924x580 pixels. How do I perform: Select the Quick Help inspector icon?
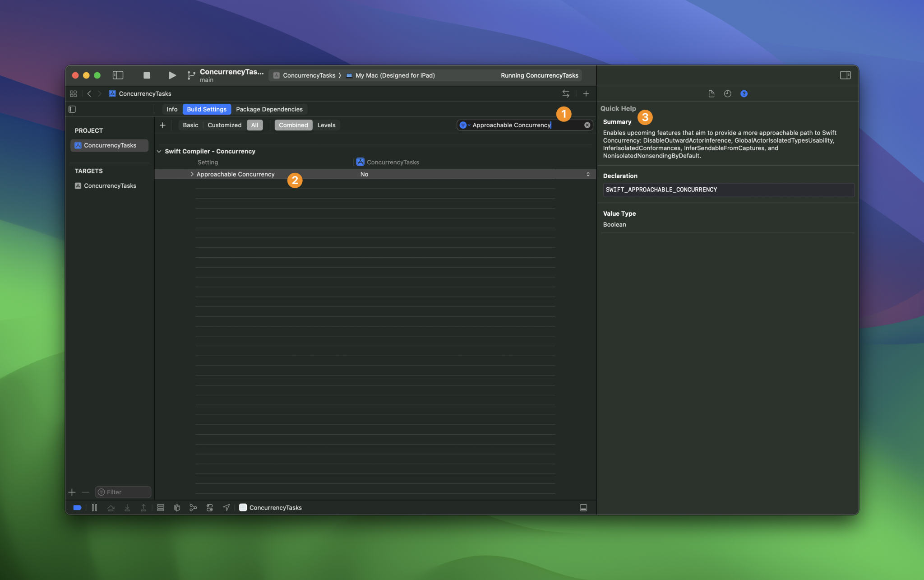pyautogui.click(x=744, y=94)
